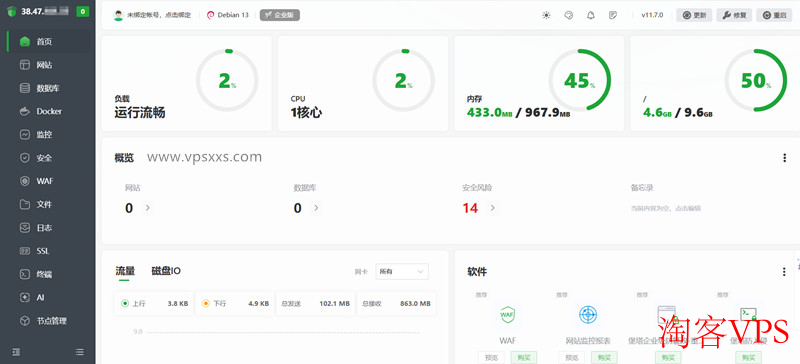Click the green notification badge showing 0

[x=83, y=12]
